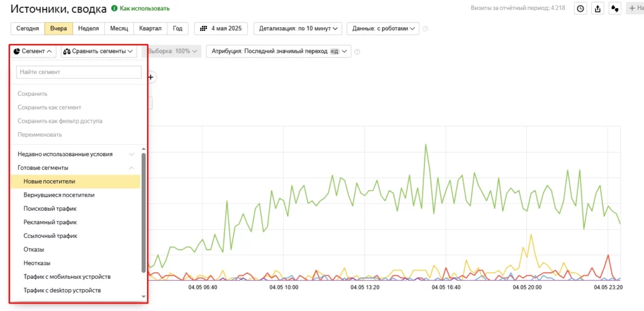The image size is (644, 311).
Task: Click the quotes annotation icon
Action: pyautogui.click(x=616, y=9)
